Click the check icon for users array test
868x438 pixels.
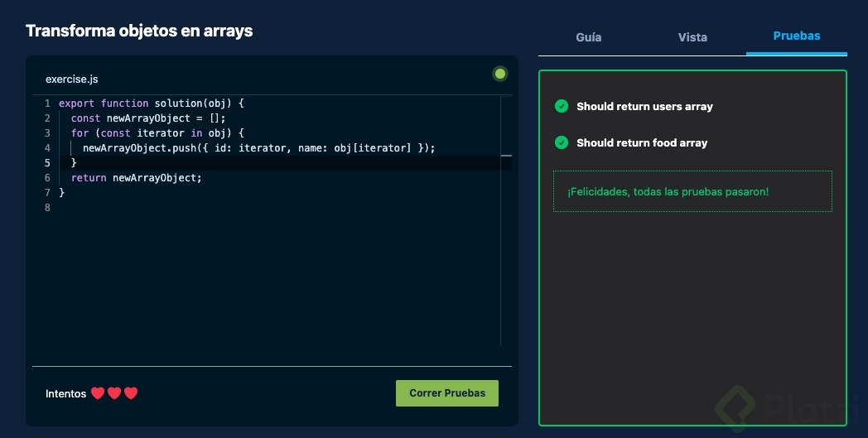(x=562, y=106)
